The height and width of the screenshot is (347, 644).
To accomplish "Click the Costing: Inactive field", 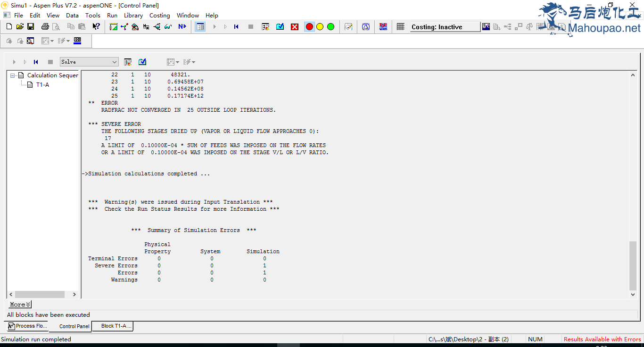I will (445, 27).
